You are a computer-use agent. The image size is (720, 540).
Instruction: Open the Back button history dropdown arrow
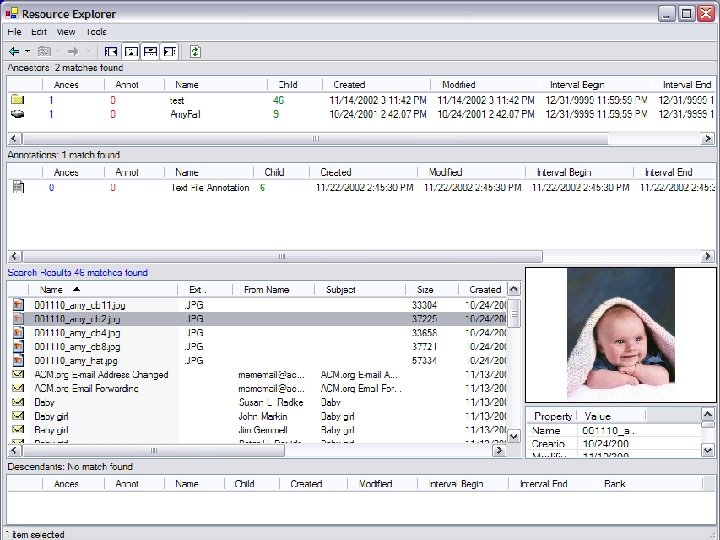click(27, 51)
